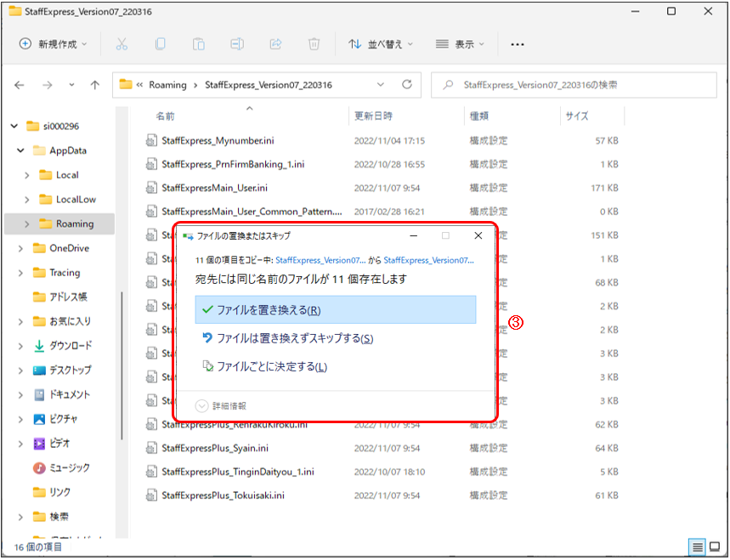Sort by 名前 column header
The height and width of the screenshot is (560, 730).
pos(165,116)
